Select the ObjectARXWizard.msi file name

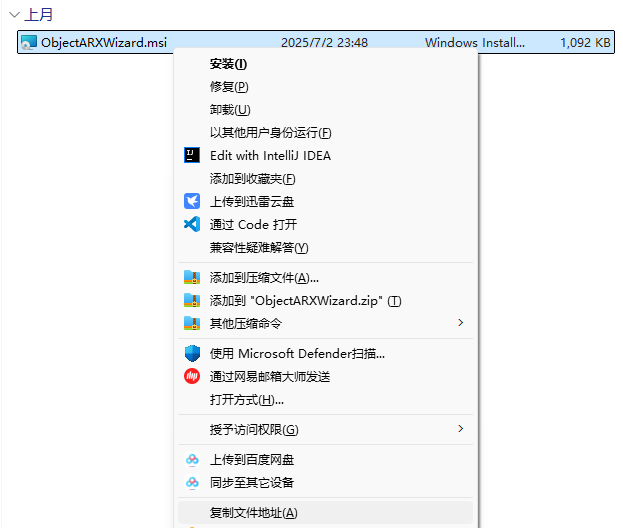click(x=104, y=43)
